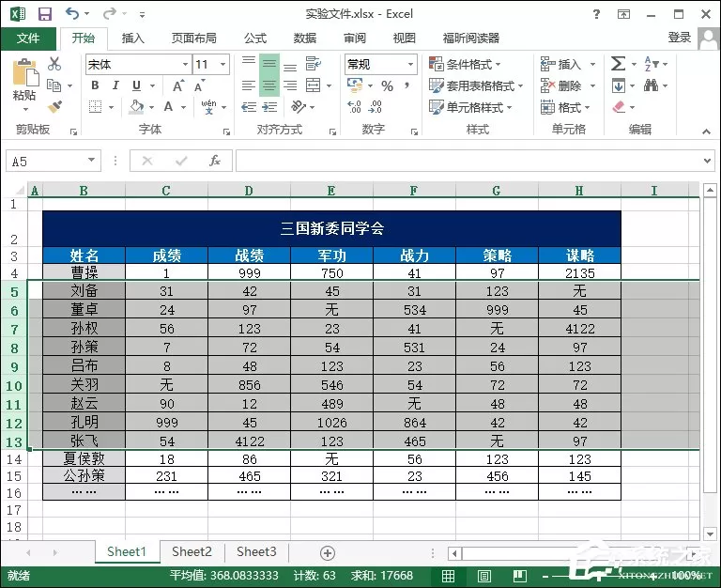Open Sort and Filter A-Z icon
721x588 pixels.
click(652, 64)
